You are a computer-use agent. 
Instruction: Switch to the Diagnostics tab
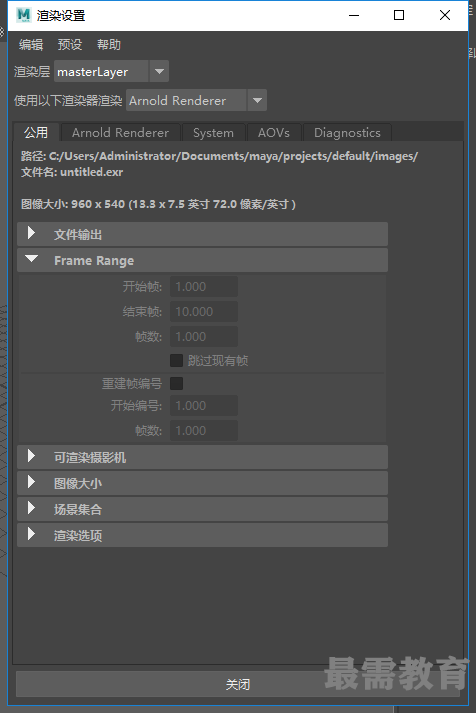tap(347, 132)
